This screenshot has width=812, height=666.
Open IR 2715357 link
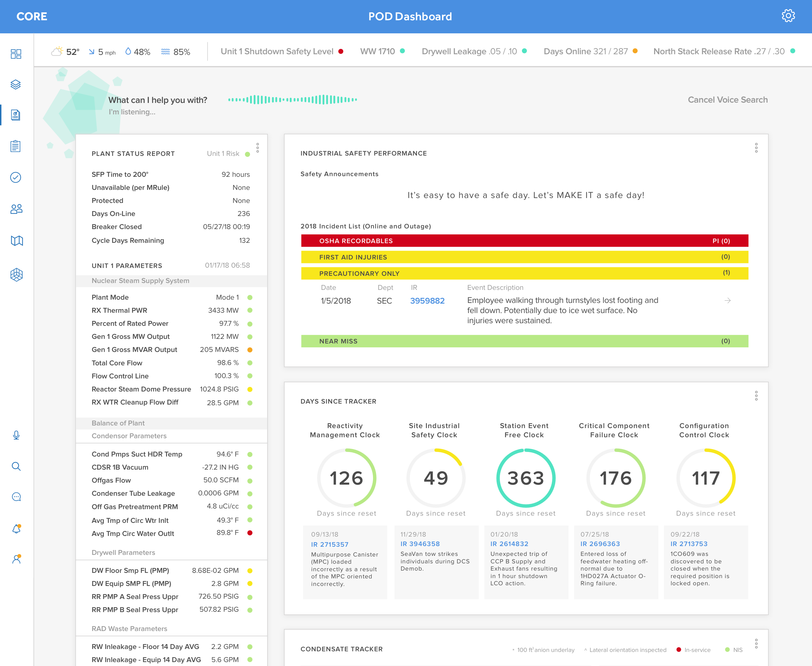click(x=330, y=544)
